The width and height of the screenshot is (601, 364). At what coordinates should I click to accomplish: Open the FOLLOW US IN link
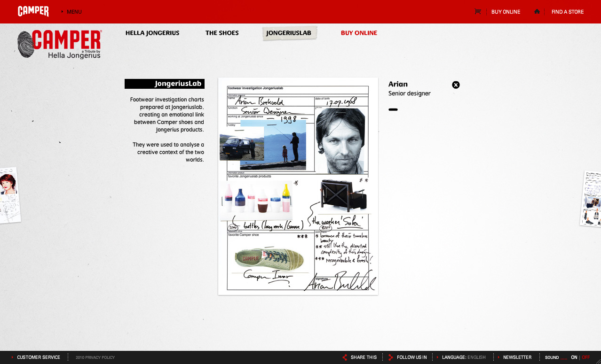click(411, 357)
